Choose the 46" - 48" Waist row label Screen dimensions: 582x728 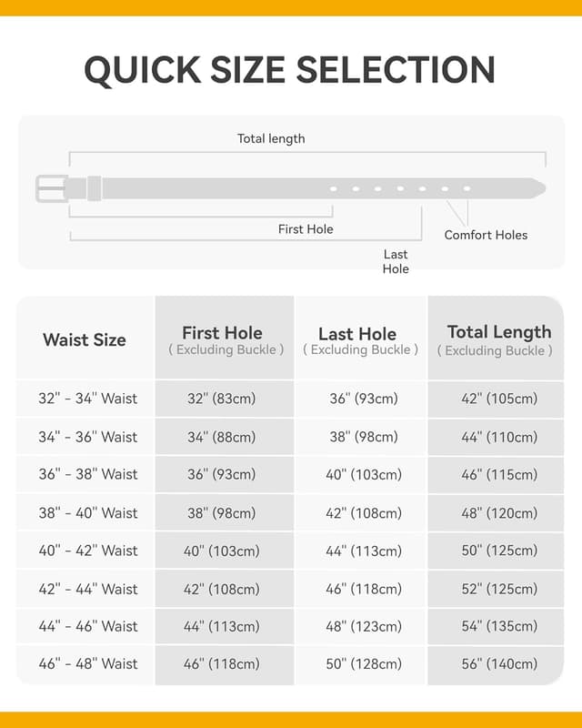pos(88,664)
